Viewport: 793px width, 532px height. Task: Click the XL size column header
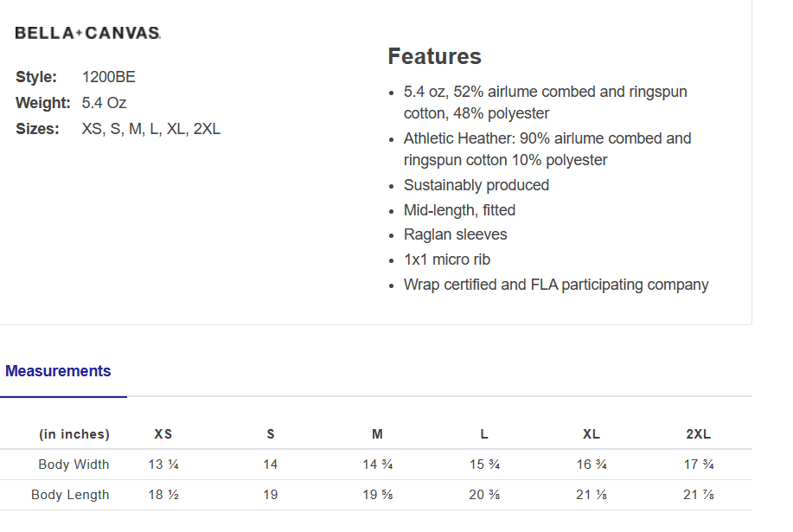(592, 434)
